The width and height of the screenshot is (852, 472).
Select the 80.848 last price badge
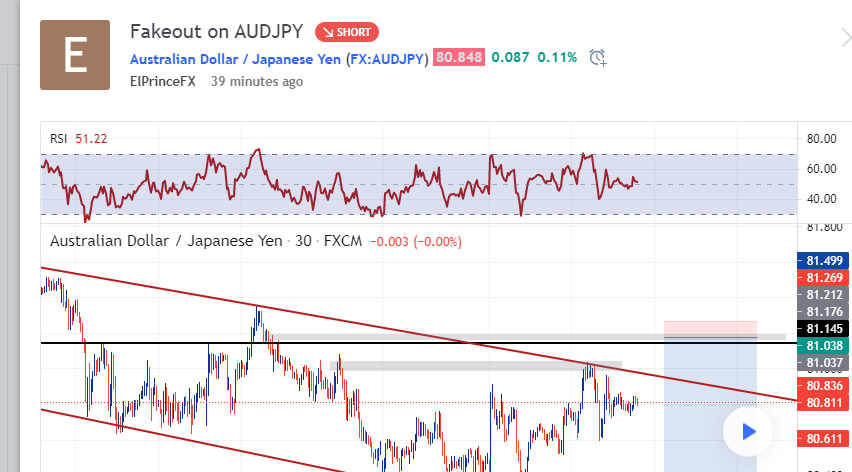[x=459, y=58]
